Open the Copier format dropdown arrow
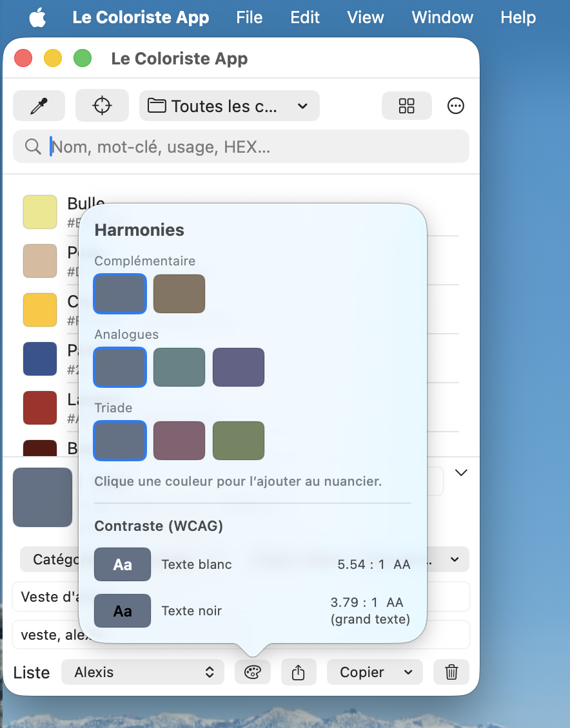570x728 pixels. (408, 673)
